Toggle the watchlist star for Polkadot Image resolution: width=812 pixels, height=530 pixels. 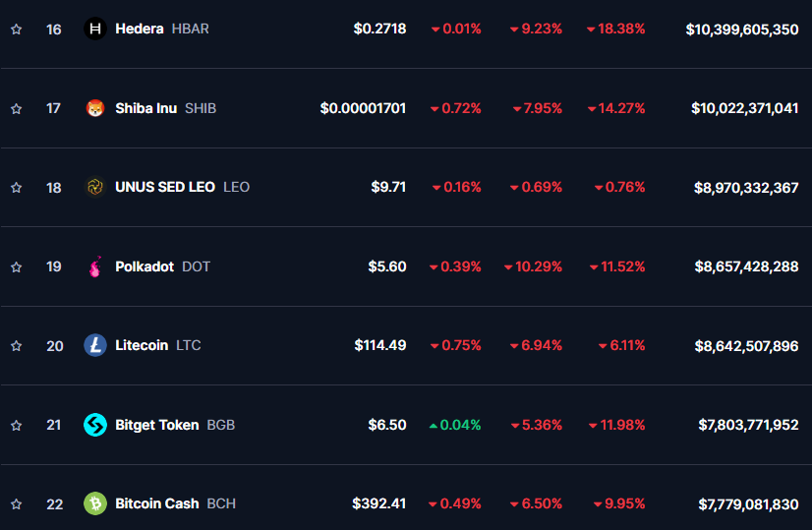[x=16, y=266]
